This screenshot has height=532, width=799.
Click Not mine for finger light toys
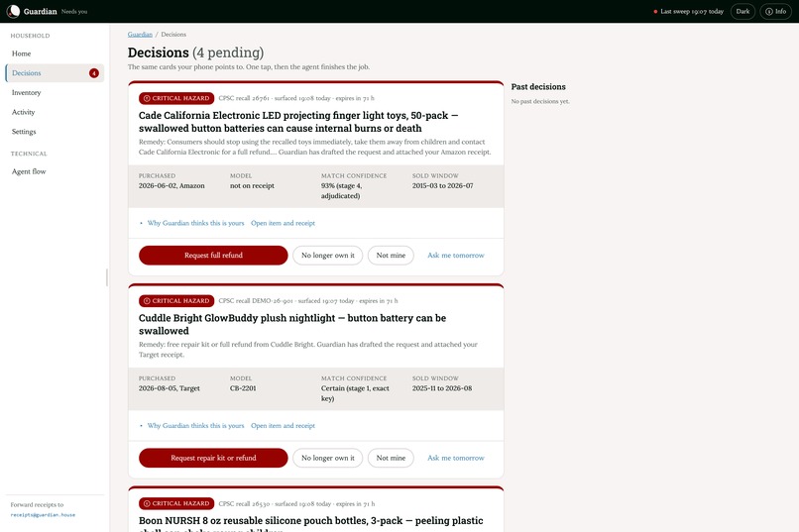(391, 255)
